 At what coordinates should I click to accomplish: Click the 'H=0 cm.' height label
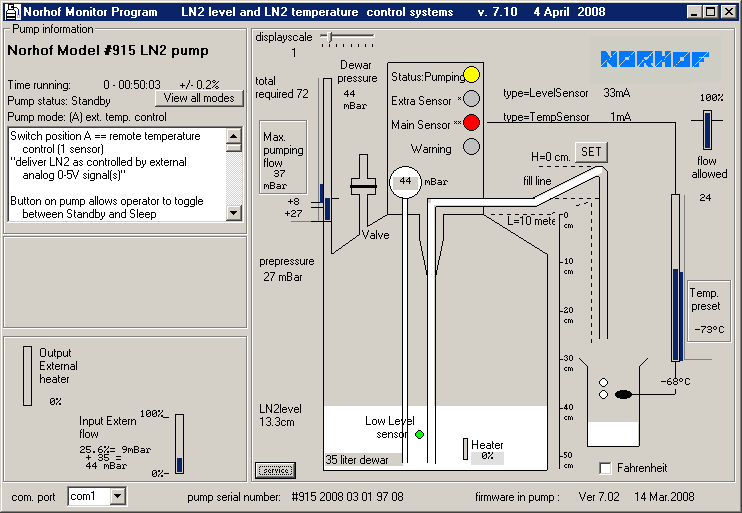550,157
